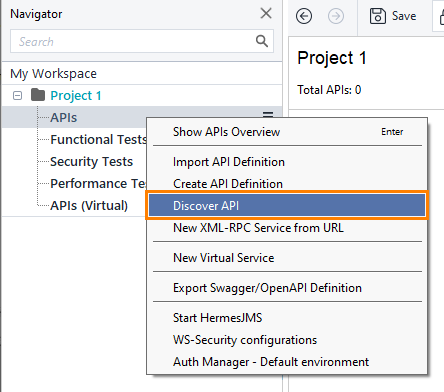The width and height of the screenshot is (444, 392).
Task: Click the Project 1 folder icon
Action: coord(38,95)
